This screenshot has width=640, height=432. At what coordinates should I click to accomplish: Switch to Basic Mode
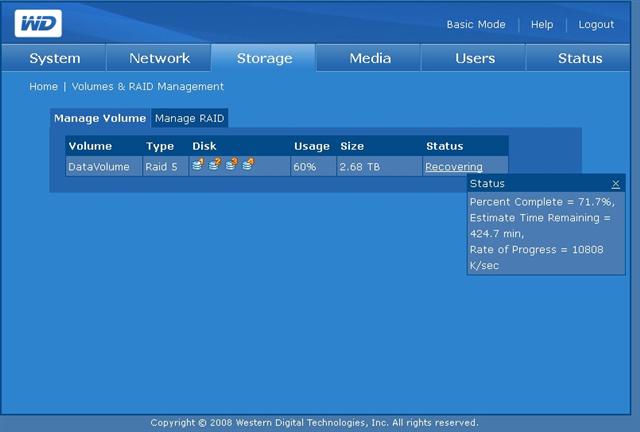[x=476, y=24]
